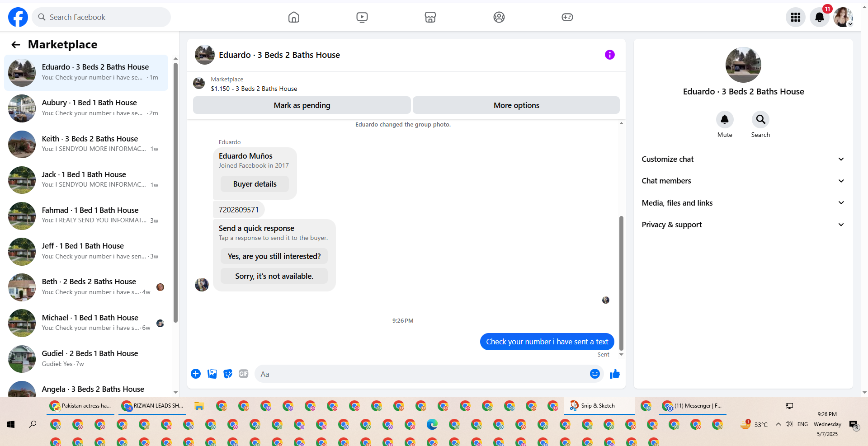Viewport: 868px width, 446px height.
Task: Open Snip & Sketch taskbar item
Action: [599, 406]
